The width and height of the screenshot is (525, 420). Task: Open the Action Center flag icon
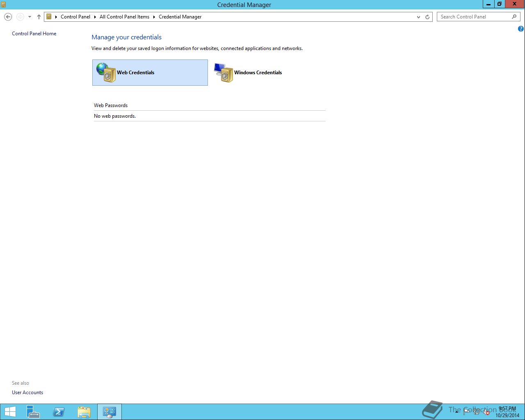click(x=467, y=412)
